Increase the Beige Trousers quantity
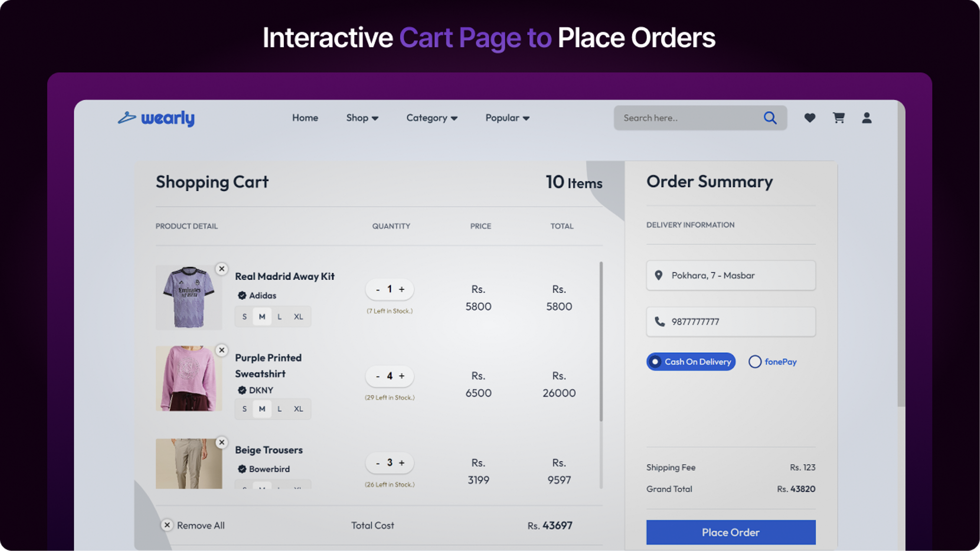The height and width of the screenshot is (551, 980). (402, 463)
